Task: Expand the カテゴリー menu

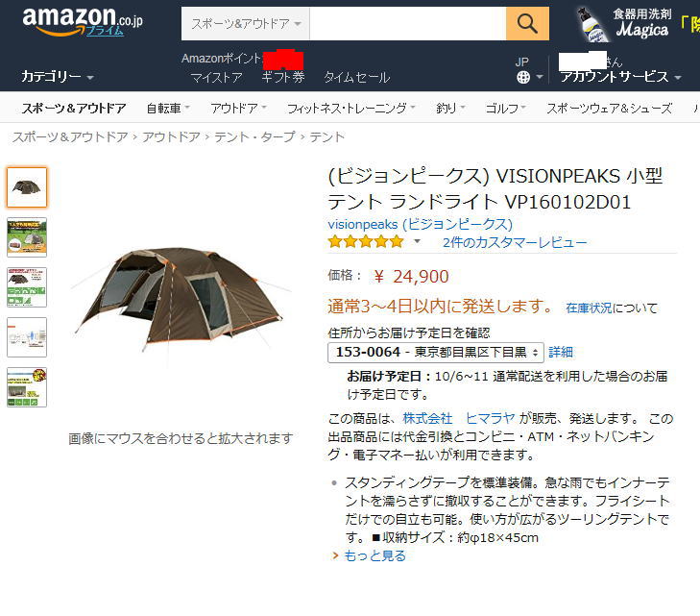Action: click(58, 76)
